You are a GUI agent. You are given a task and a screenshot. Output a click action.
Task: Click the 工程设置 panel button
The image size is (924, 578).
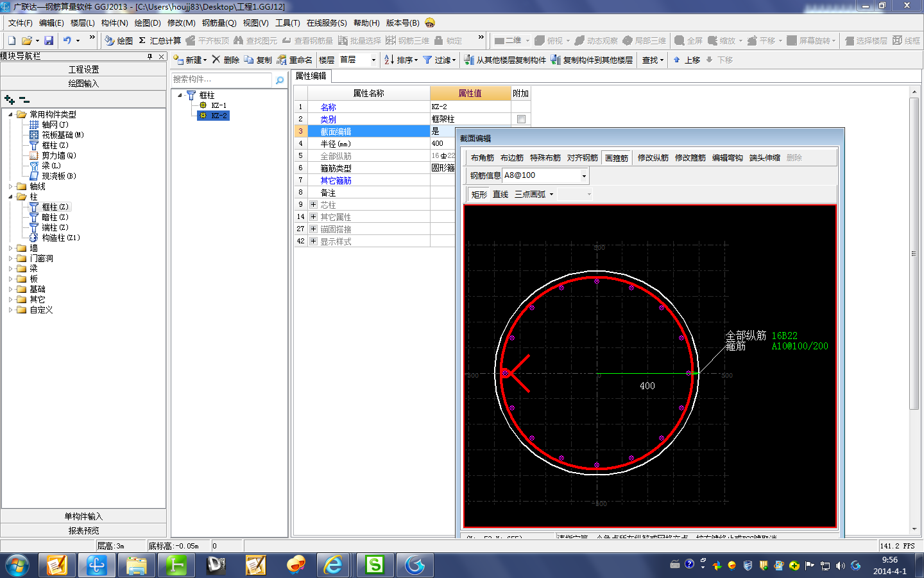tap(83, 69)
